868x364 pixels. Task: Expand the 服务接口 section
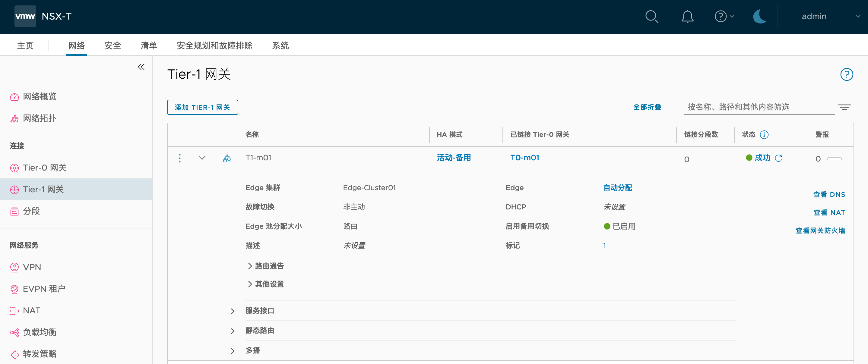[x=233, y=311]
